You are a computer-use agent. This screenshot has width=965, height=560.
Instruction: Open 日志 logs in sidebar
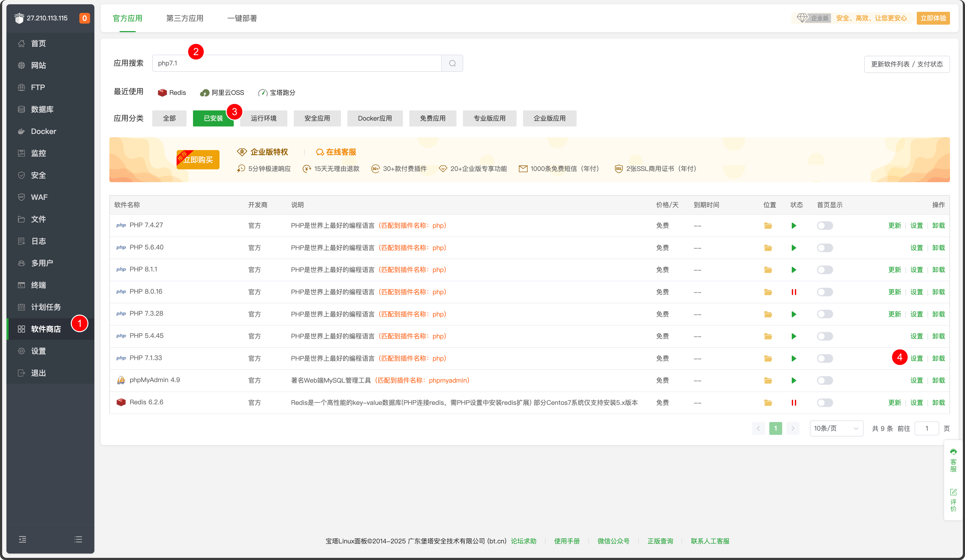[50, 241]
